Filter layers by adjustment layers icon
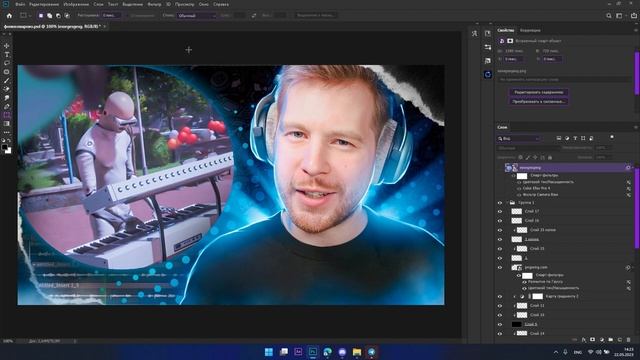 click(x=567, y=138)
